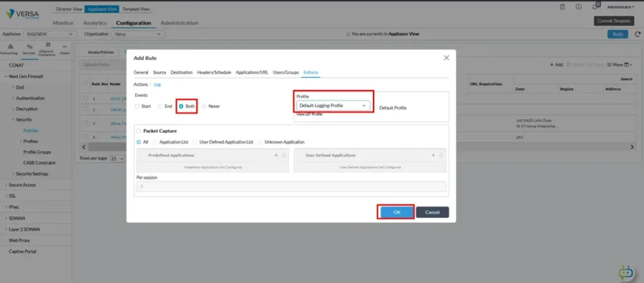Click the OK button
644x283 pixels.
pyautogui.click(x=396, y=212)
